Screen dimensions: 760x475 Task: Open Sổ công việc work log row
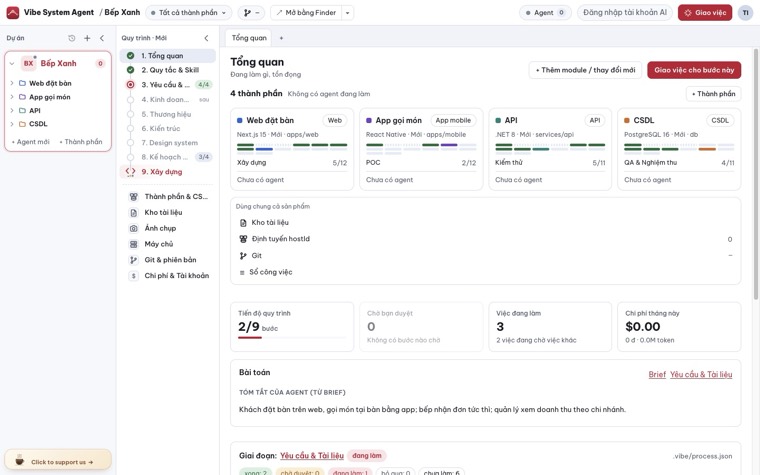pyautogui.click(x=485, y=272)
